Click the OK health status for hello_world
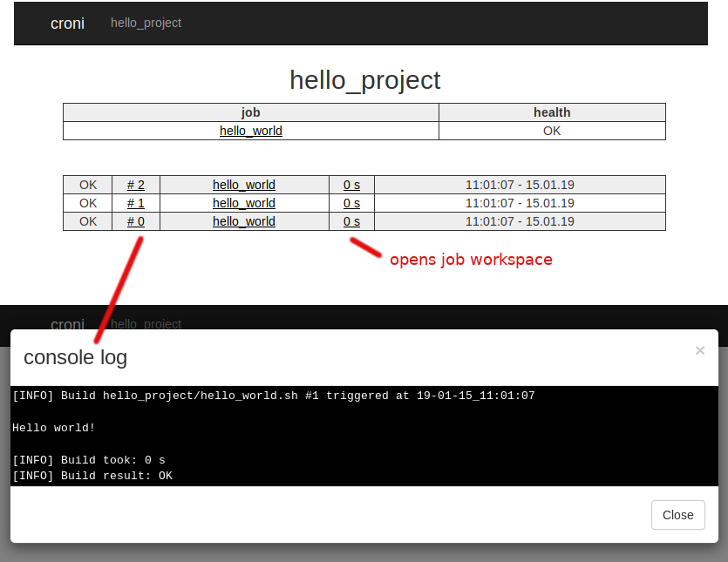Screen dimensions: 728x562 pyautogui.click(x=551, y=131)
